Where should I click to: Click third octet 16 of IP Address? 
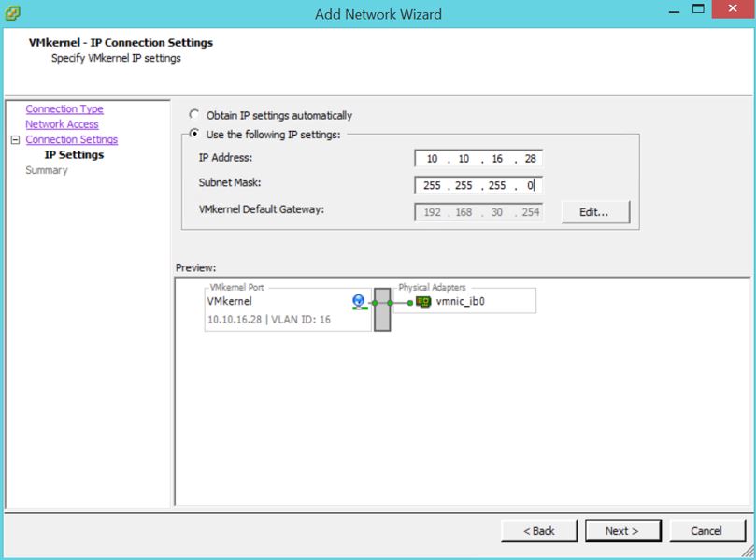pos(497,159)
